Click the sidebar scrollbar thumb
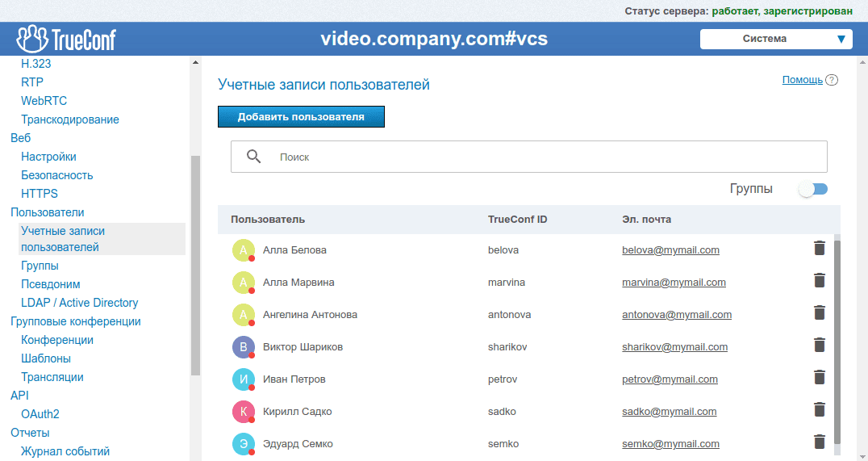 click(x=195, y=266)
